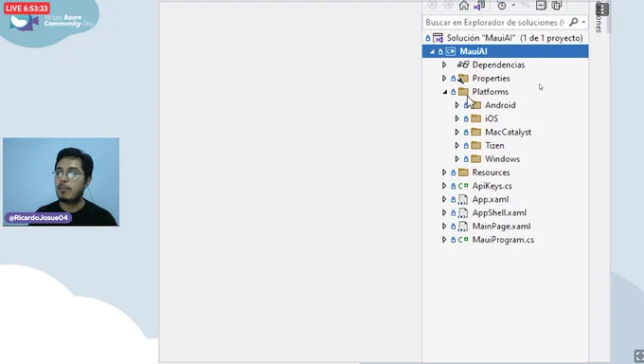Select the MauiAI project node
The height and width of the screenshot is (364, 644).
[x=505, y=51]
